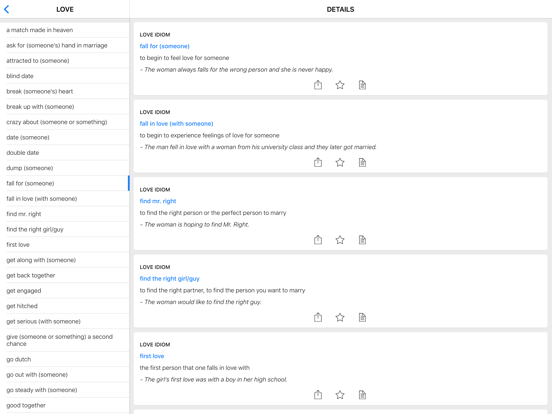
Task: Favorite the 'fall in love (with someone)' card
Action: (340, 162)
